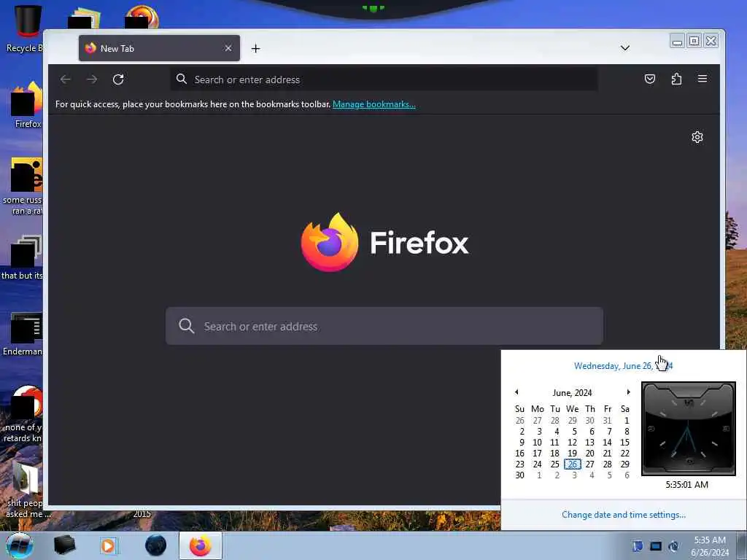Select the New Tab tab

point(159,48)
